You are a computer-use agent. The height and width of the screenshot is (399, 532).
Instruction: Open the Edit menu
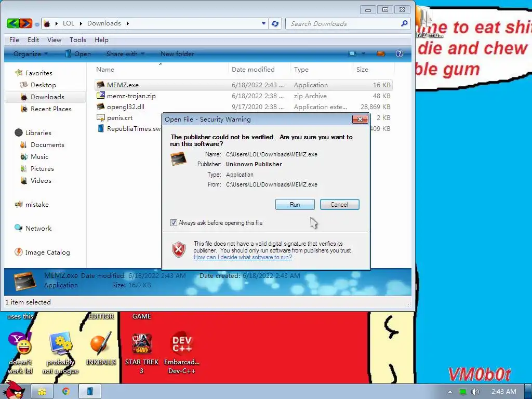click(33, 40)
